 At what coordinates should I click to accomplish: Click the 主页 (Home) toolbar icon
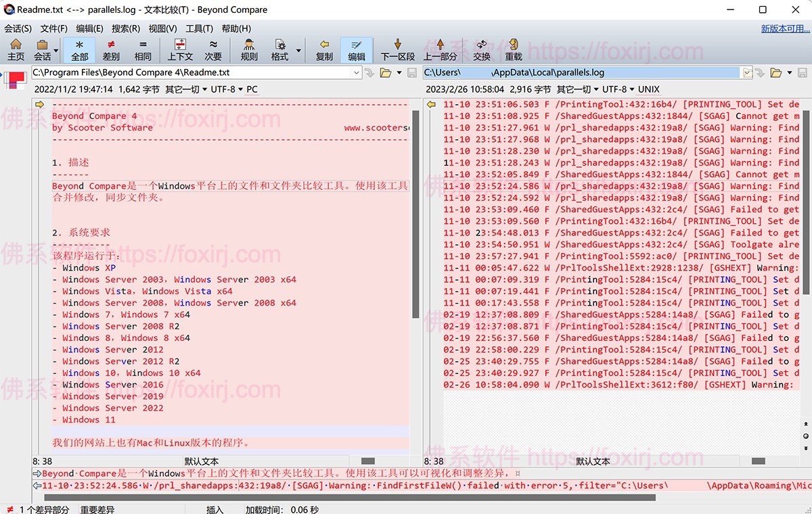15,50
